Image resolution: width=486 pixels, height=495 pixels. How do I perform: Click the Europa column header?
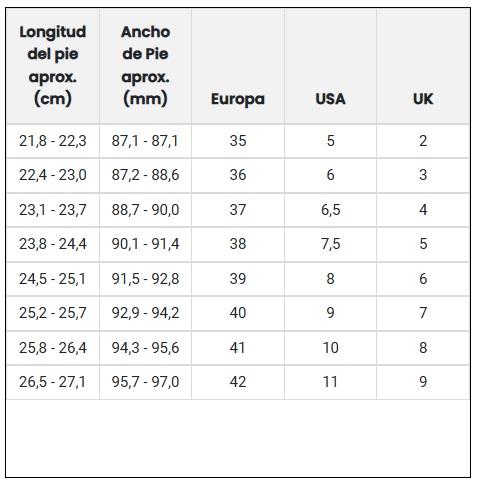(x=238, y=99)
